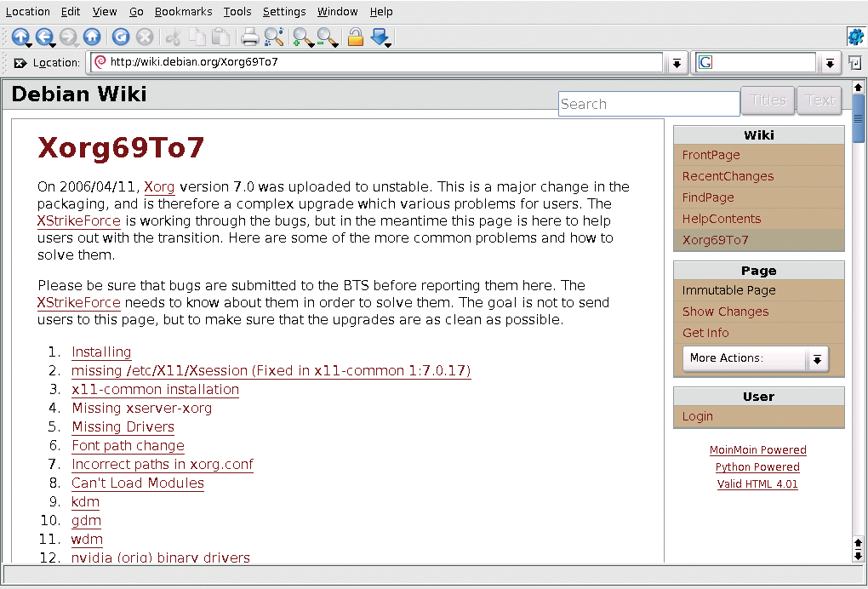Click the Login link under User
Screen dimensions: 868x589
[698, 416]
